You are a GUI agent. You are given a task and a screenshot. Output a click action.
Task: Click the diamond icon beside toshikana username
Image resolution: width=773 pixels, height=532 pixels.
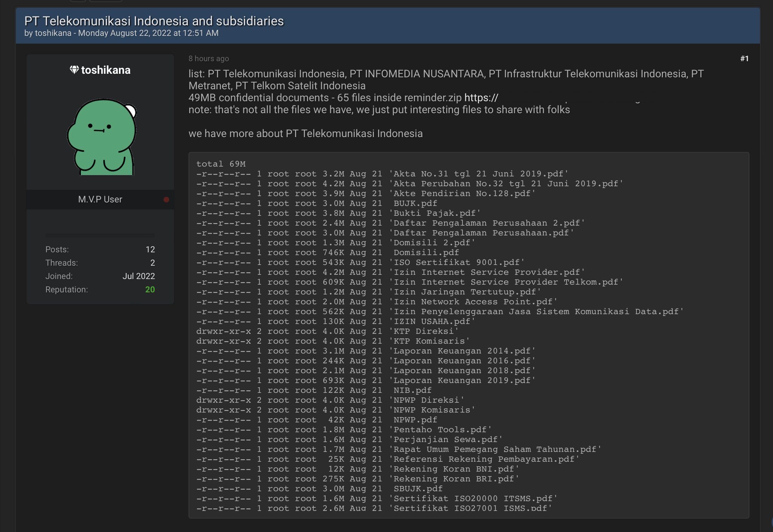tap(74, 70)
